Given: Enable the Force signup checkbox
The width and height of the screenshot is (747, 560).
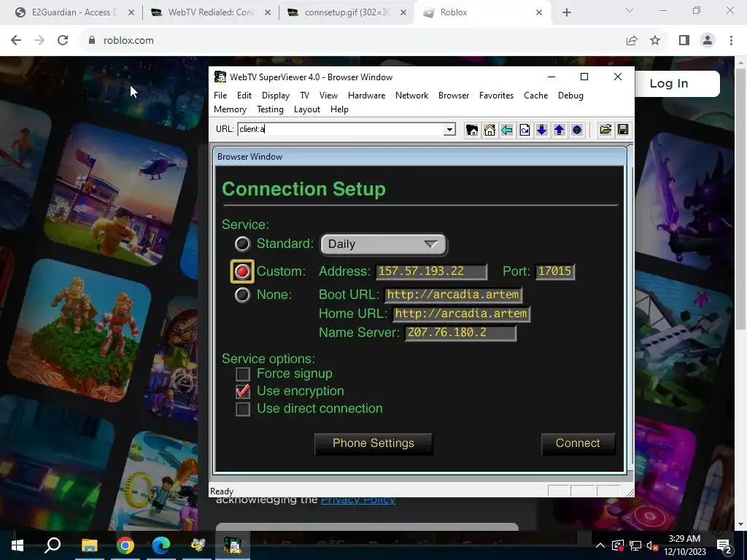Looking at the screenshot, I should pyautogui.click(x=243, y=374).
